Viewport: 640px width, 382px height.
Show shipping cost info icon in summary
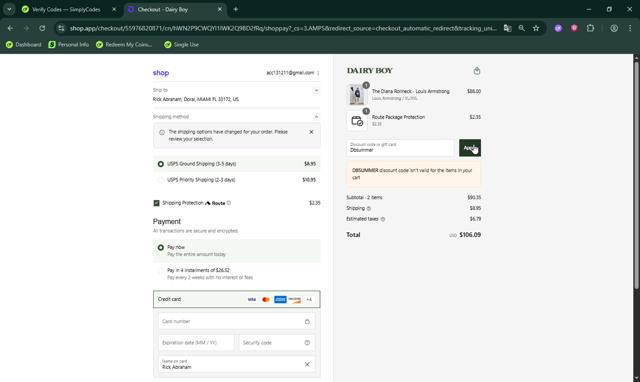click(369, 209)
